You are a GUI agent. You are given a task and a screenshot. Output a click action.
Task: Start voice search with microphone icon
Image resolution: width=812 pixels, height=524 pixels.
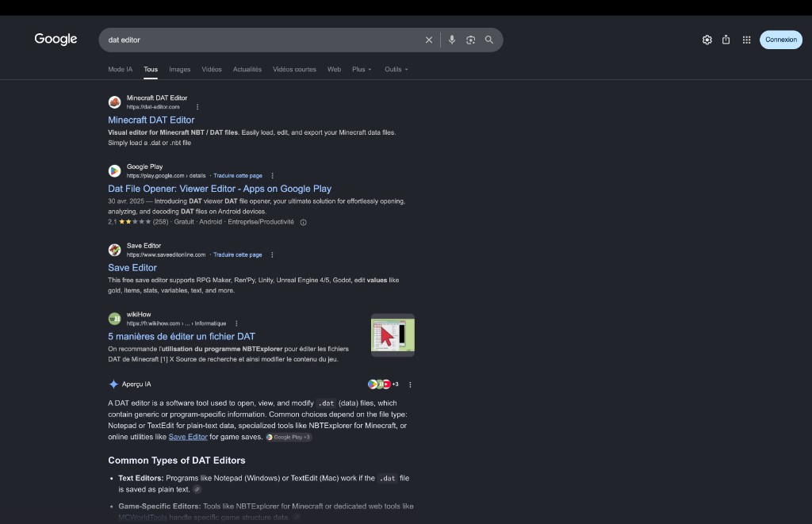click(x=452, y=40)
